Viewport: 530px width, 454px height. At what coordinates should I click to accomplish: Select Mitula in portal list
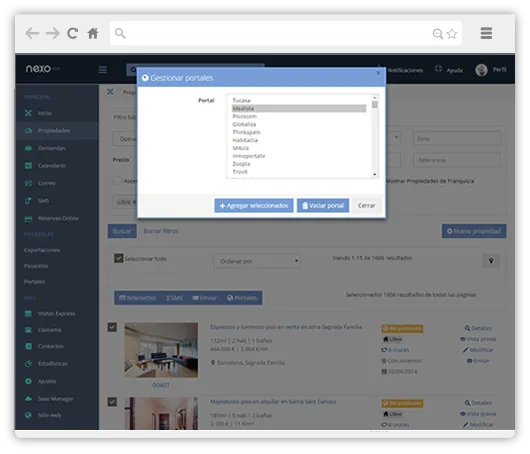(x=299, y=148)
